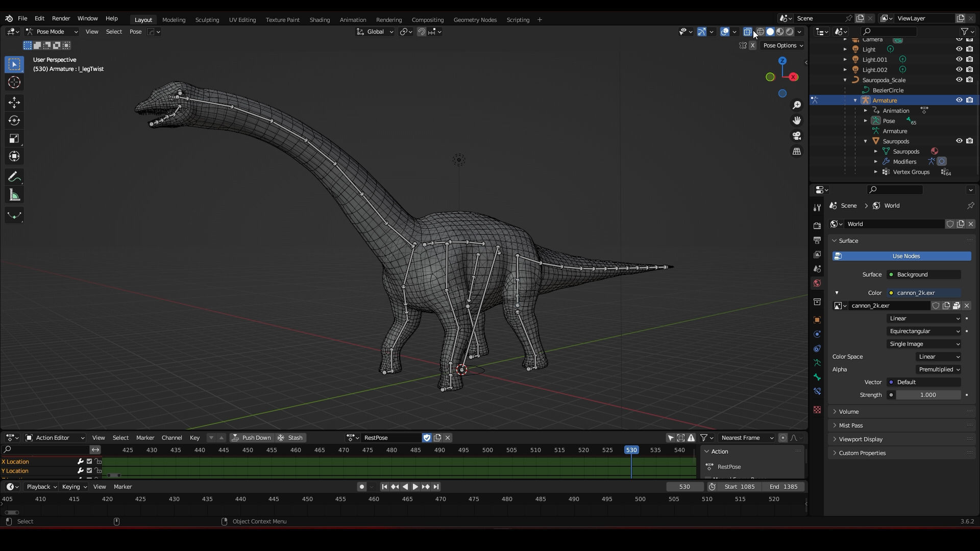The height and width of the screenshot is (551, 980).
Task: Switch to wireframe viewport shading
Action: [761, 32]
